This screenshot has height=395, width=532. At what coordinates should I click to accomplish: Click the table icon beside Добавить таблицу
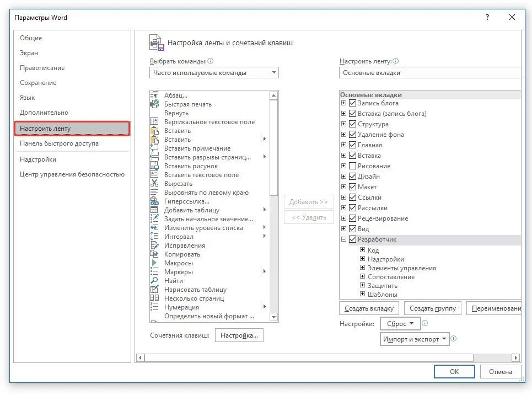[x=154, y=210]
